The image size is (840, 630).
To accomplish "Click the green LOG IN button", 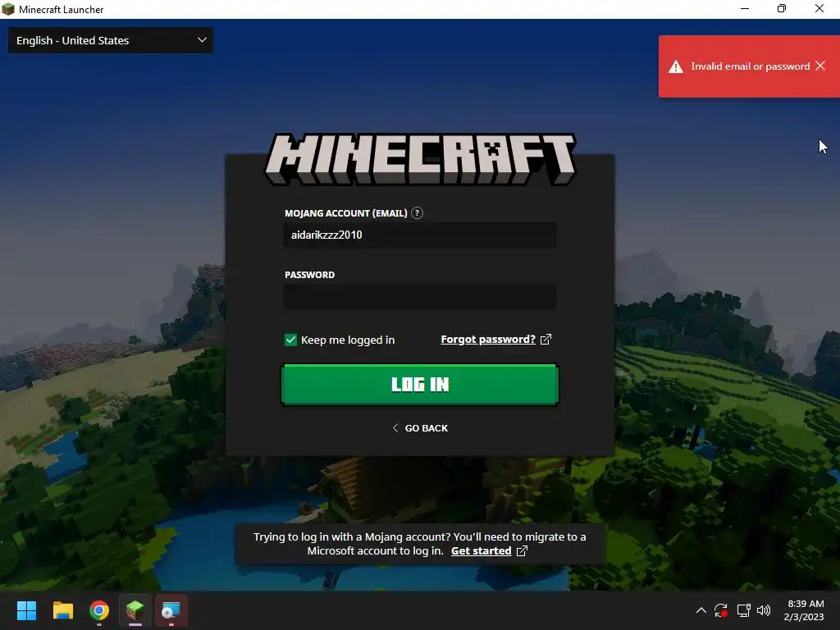I will (x=420, y=384).
